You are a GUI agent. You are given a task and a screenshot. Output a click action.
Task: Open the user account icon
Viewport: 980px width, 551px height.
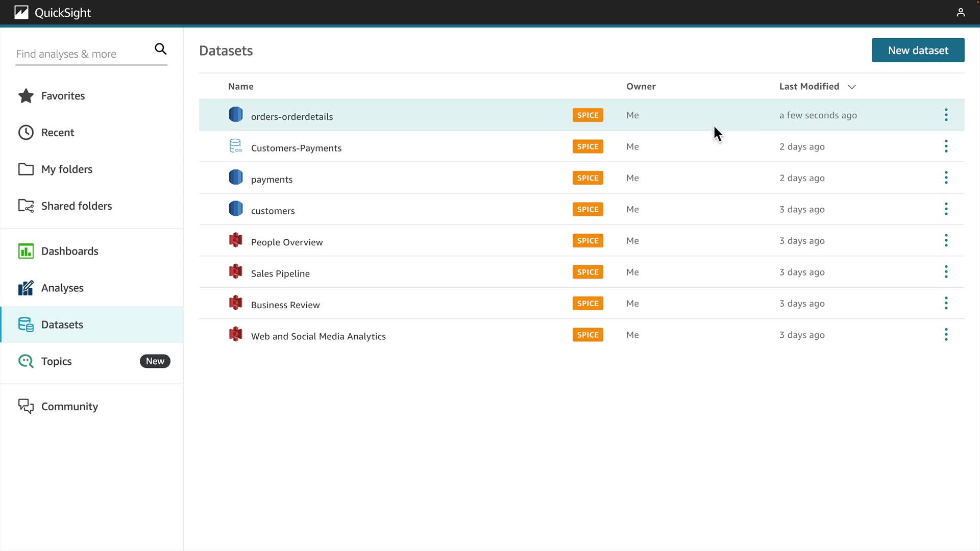click(x=960, y=12)
